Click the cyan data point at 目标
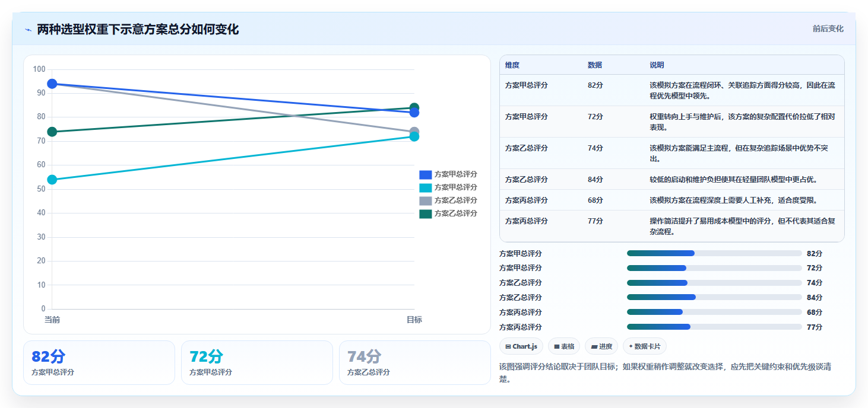Screen dimensions: 868x408 point(414,136)
